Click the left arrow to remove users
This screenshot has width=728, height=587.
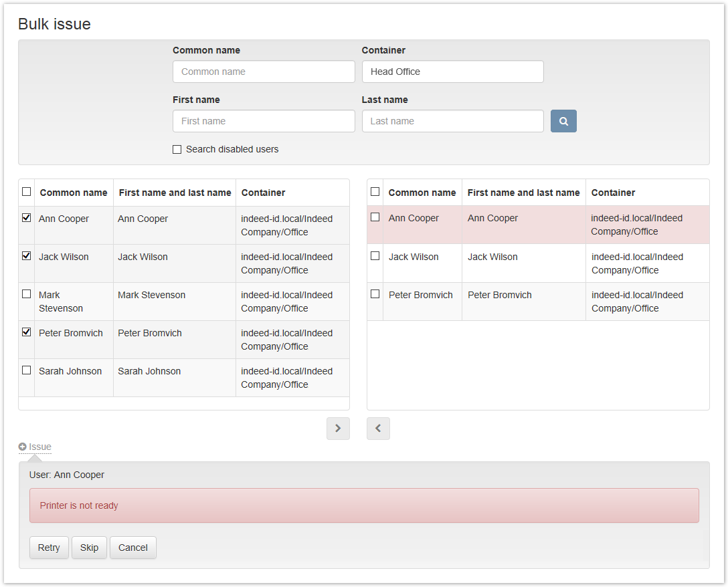[x=378, y=429]
